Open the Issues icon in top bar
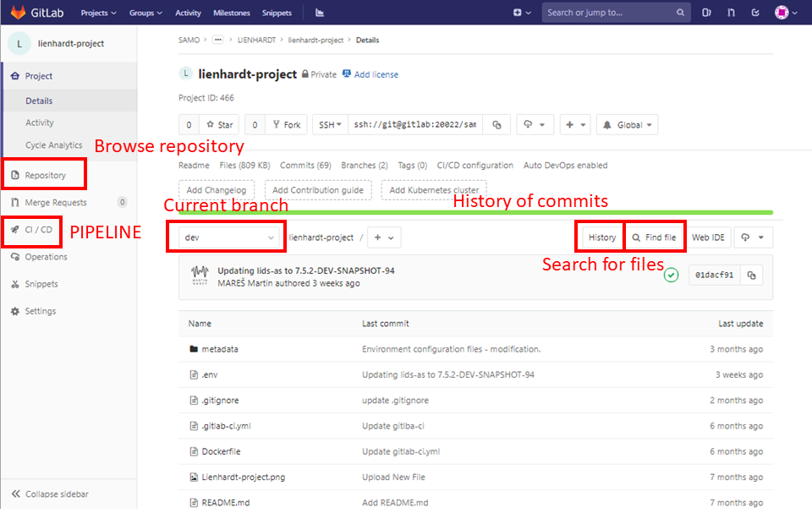The height and width of the screenshot is (513, 812). click(706, 13)
